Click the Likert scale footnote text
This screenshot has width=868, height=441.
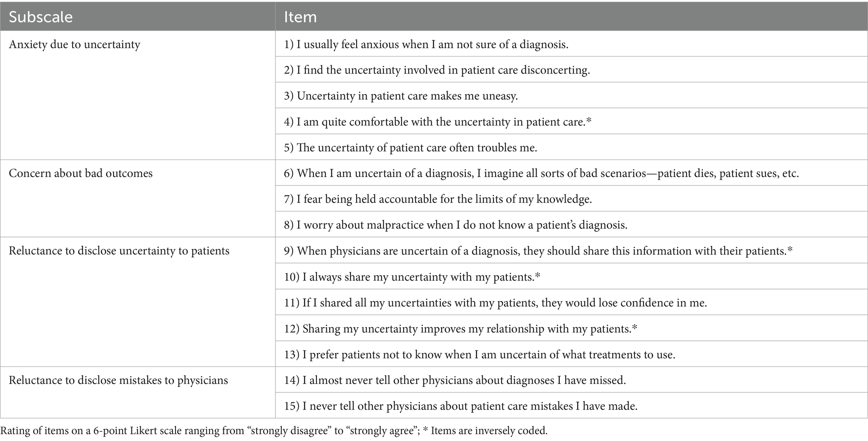[x=274, y=431]
